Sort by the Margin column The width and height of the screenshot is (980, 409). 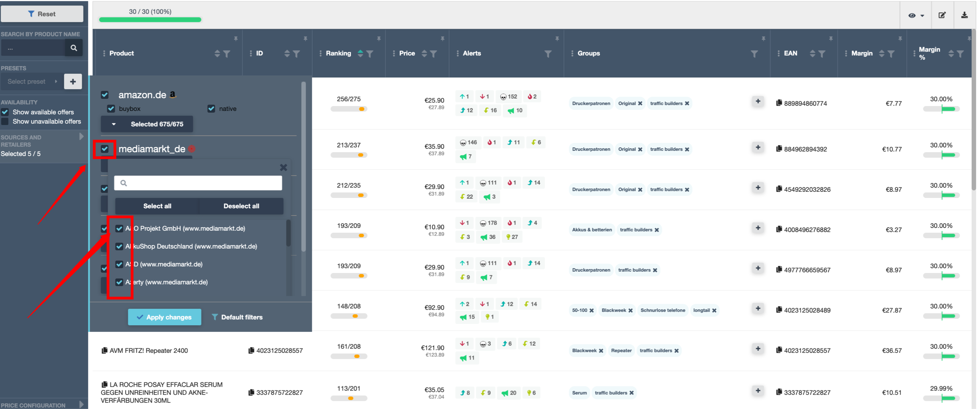pos(882,53)
